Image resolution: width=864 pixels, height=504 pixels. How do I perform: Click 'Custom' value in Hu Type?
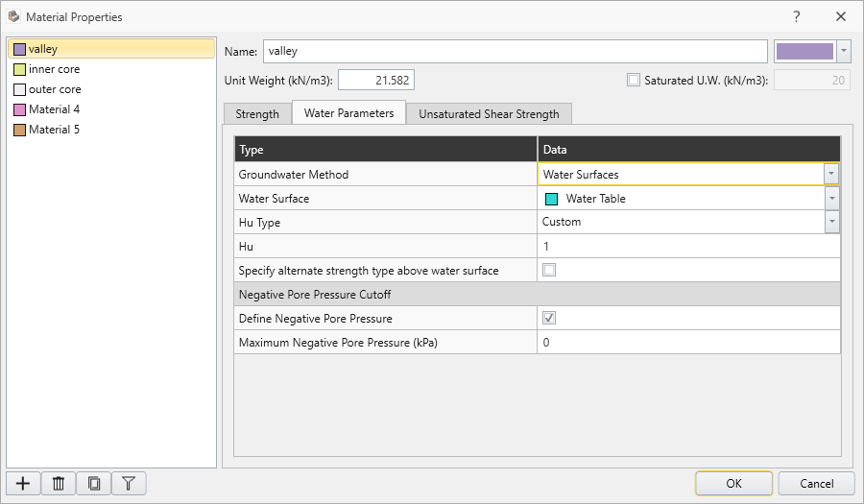point(562,222)
